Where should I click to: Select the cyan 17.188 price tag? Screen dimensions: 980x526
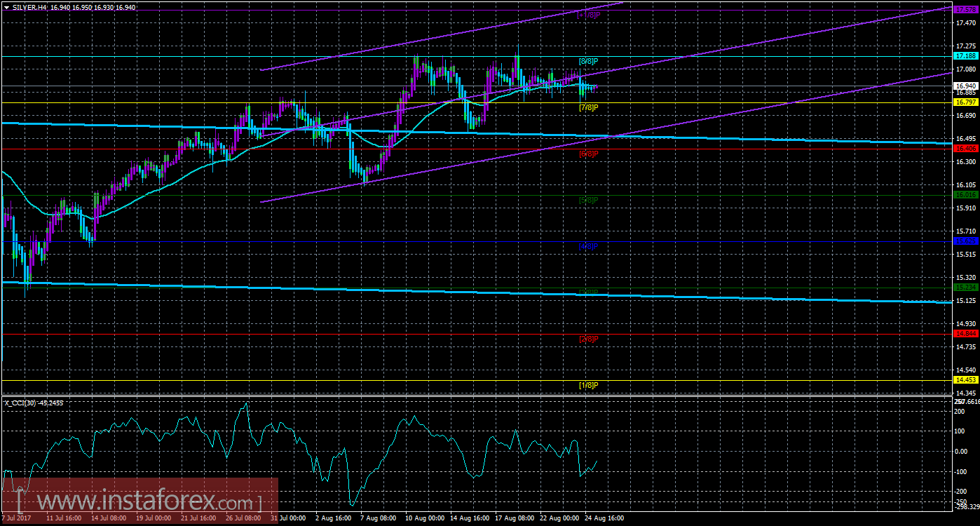point(966,55)
